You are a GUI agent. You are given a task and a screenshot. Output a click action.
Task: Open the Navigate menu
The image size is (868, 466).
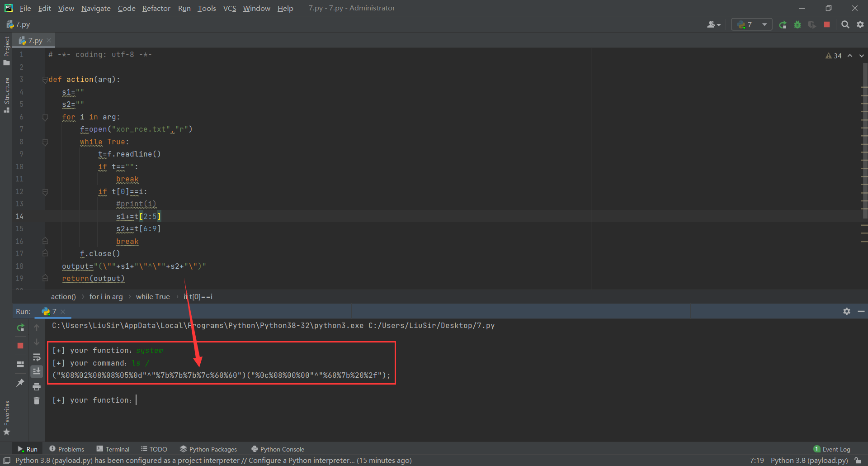[96, 8]
